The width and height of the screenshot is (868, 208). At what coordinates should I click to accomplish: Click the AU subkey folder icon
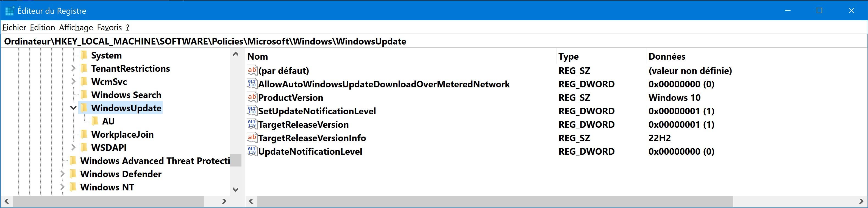[95, 121]
